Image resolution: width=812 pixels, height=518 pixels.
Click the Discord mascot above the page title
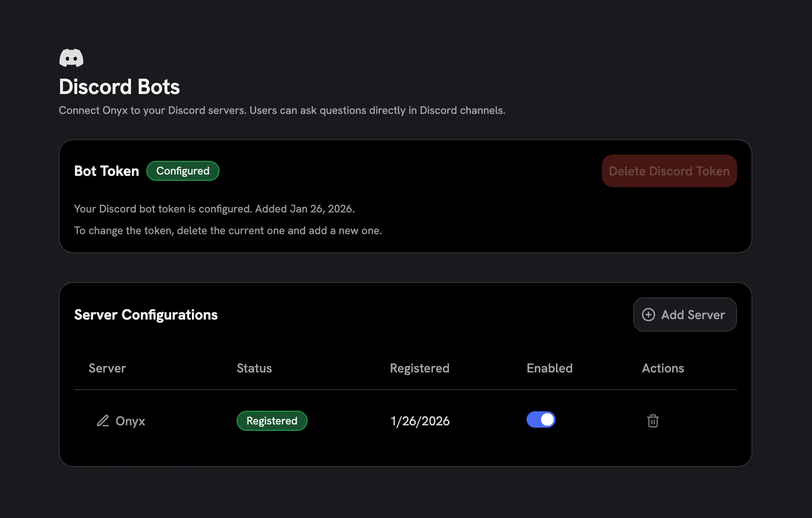tap(71, 57)
